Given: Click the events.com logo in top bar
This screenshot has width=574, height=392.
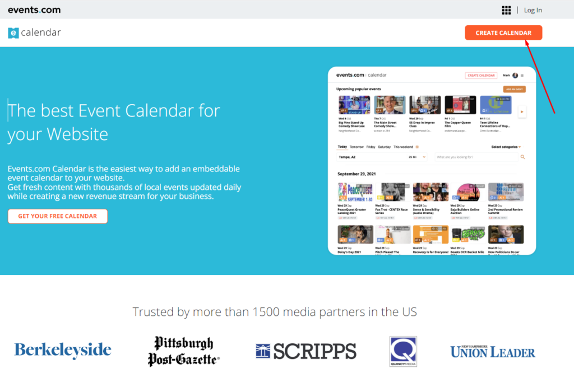Looking at the screenshot, I should click(34, 10).
